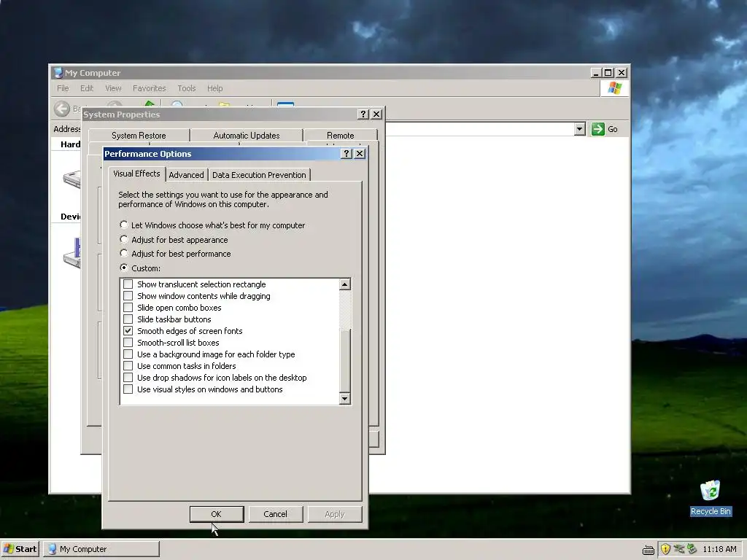Screen dimensions: 747x560
Task: Select the Custom radio option
Action: 124,268
